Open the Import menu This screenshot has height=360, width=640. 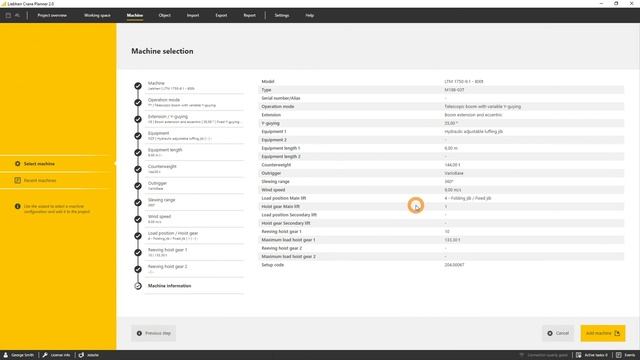193,16
